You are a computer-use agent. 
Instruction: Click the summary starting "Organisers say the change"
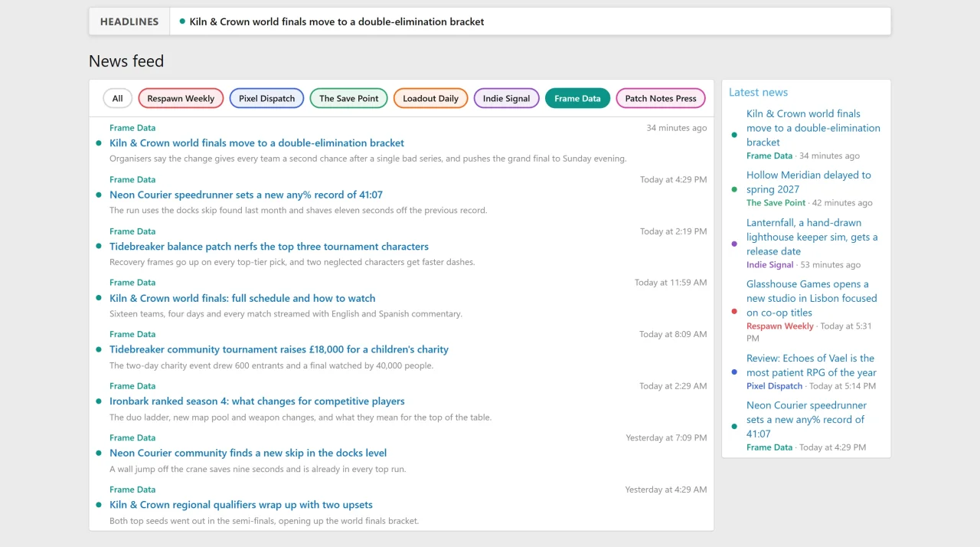click(368, 159)
